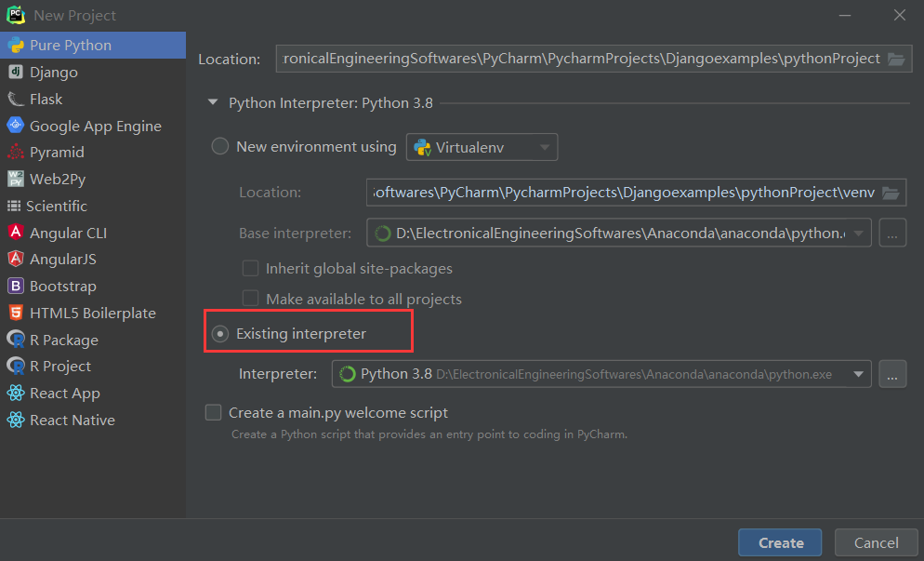The image size is (924, 561).
Task: Enable Inherit global site-packages checkbox
Action: [250, 269]
